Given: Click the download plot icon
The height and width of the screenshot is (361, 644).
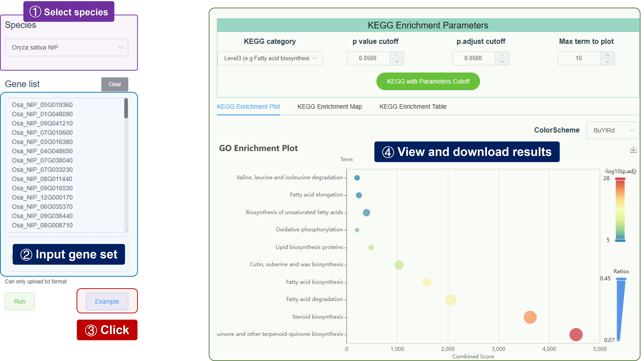Looking at the screenshot, I should [633, 150].
